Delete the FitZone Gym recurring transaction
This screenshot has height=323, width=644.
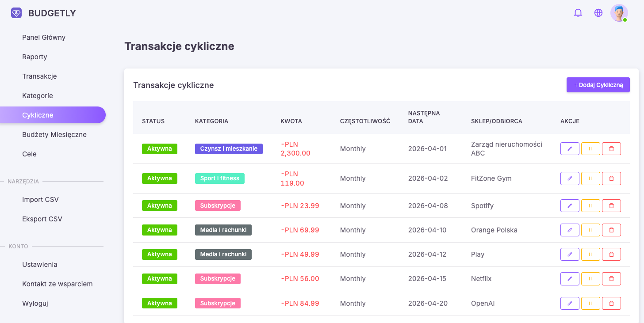[611, 179]
